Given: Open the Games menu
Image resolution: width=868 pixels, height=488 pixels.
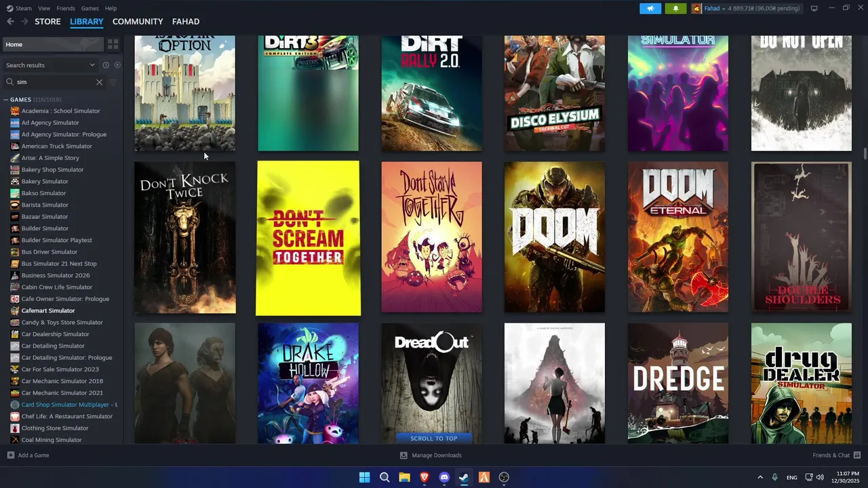Looking at the screenshot, I should 90,8.
